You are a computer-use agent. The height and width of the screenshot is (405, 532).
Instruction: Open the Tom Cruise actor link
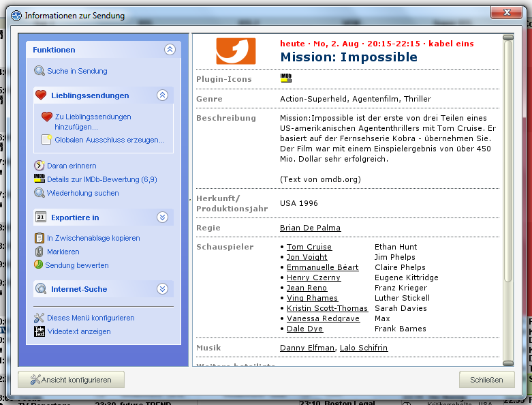tap(309, 247)
